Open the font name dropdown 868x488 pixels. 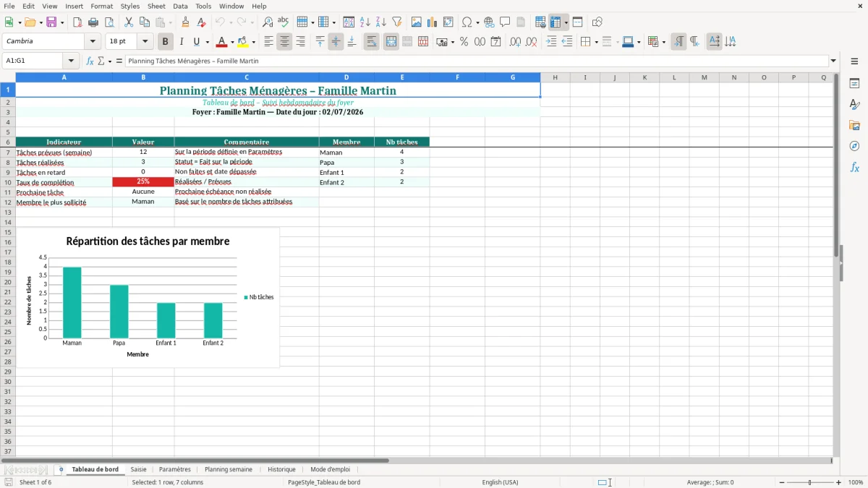pos(93,42)
